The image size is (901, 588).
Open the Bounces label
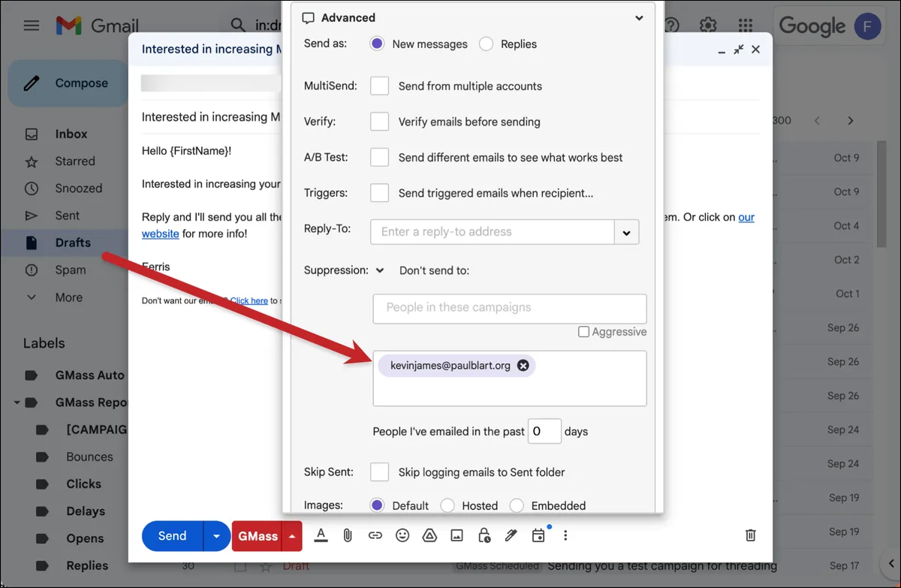click(89, 457)
